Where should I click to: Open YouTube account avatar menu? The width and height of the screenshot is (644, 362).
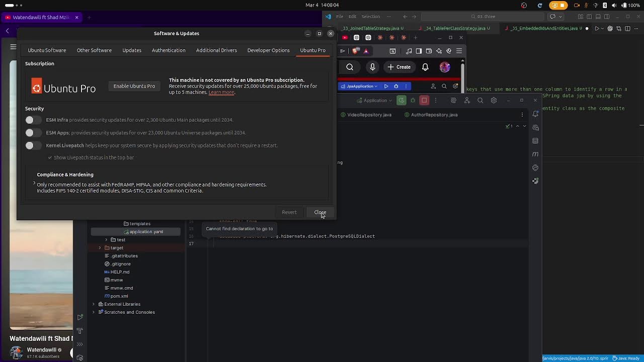[x=445, y=67]
